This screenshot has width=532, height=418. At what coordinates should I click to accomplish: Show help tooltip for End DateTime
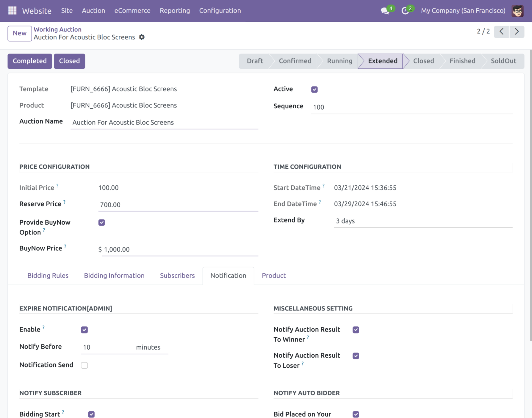(320, 202)
